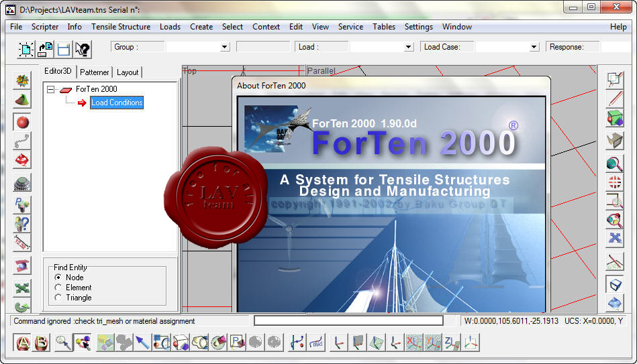Click the teal zoom magnifier on right toolbar
Image resolution: width=637 pixels, height=364 pixels.
click(x=615, y=164)
